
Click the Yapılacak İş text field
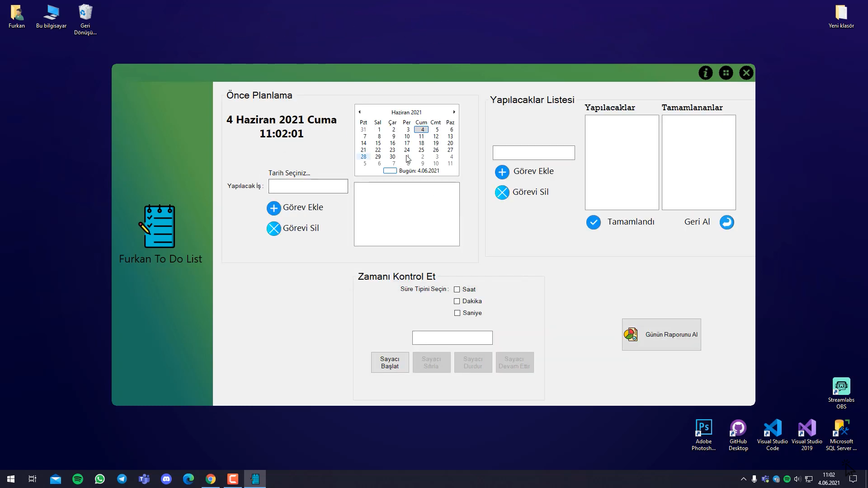(x=308, y=186)
